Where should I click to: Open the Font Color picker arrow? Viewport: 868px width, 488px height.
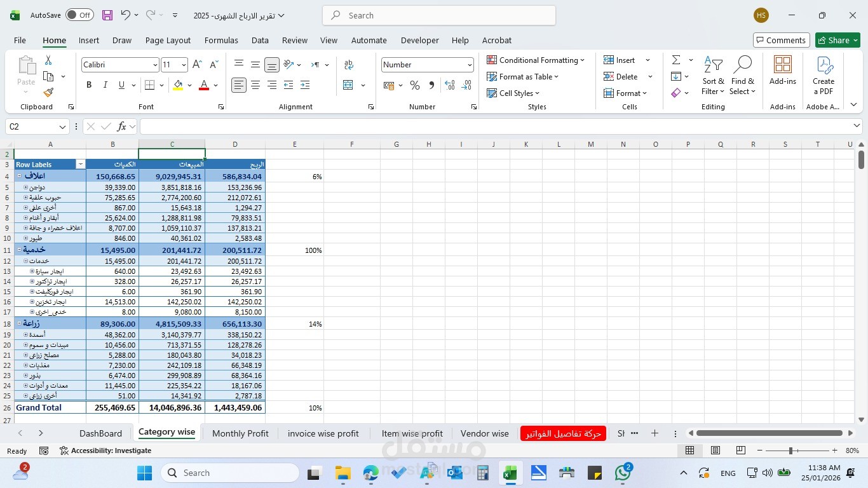pos(215,85)
